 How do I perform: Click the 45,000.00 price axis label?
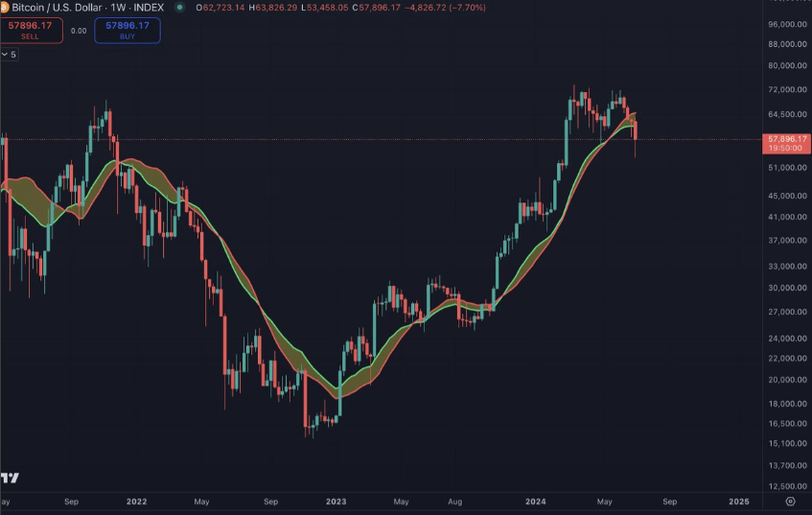(788, 196)
